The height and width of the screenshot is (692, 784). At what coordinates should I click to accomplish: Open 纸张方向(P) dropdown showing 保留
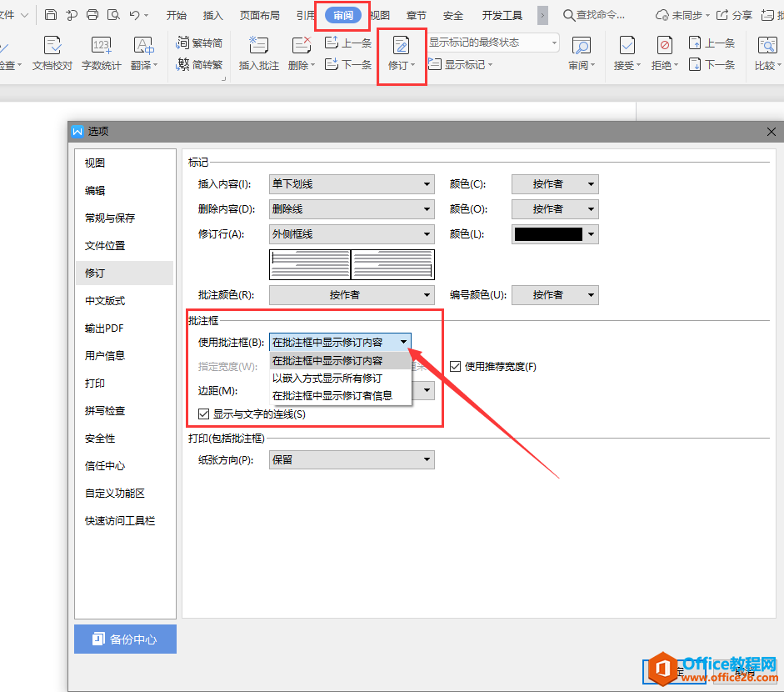coord(352,460)
